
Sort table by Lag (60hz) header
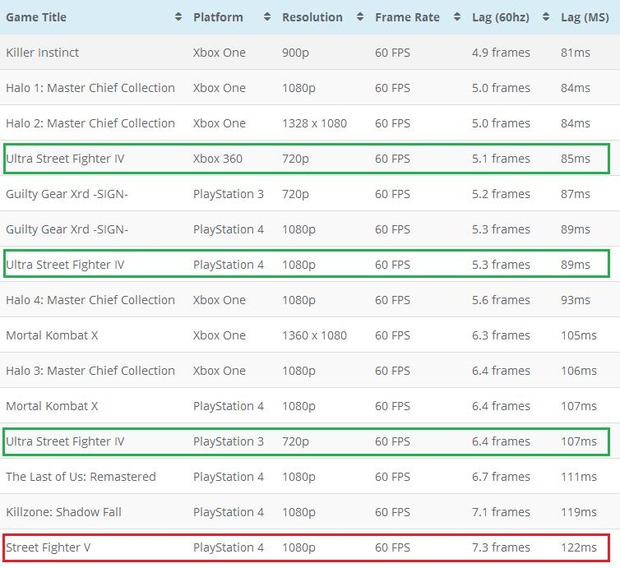tap(500, 17)
